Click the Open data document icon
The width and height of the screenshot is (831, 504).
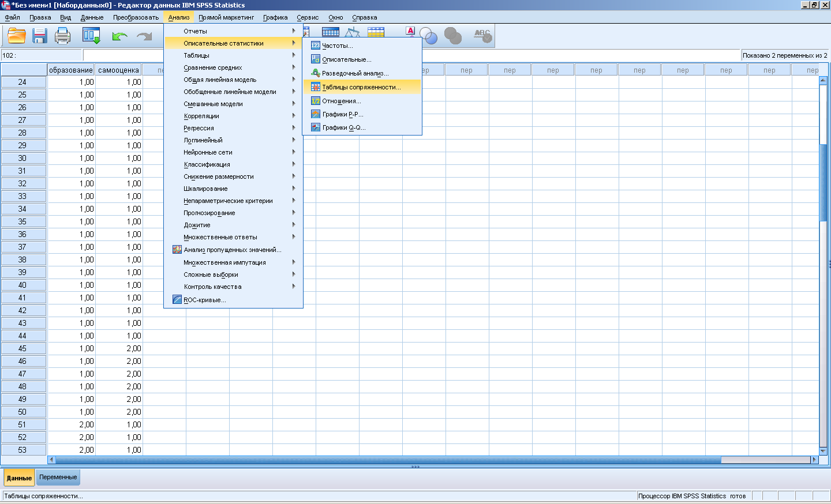[x=16, y=36]
